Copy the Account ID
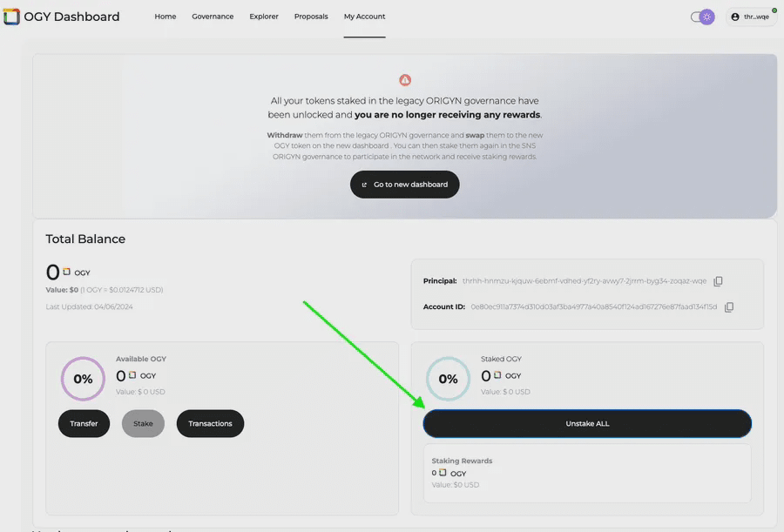Screen dimensions: 784x532 (x=729, y=307)
